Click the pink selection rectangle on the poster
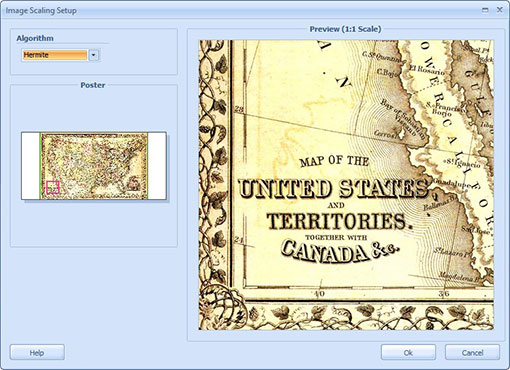The image size is (510, 370). 53,187
